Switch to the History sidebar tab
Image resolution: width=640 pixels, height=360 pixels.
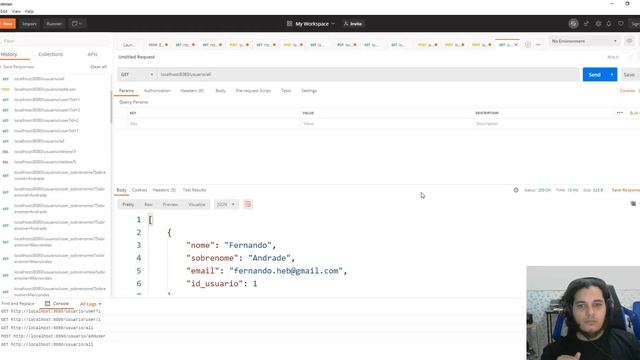pos(9,54)
